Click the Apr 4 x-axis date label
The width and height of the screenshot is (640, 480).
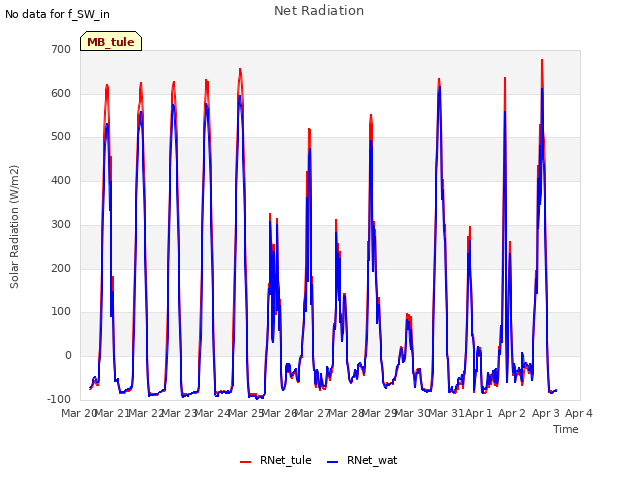[579, 413]
